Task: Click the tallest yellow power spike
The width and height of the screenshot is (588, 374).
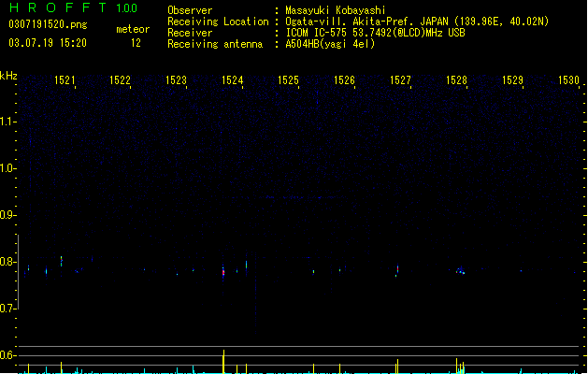Action: [x=223, y=361]
